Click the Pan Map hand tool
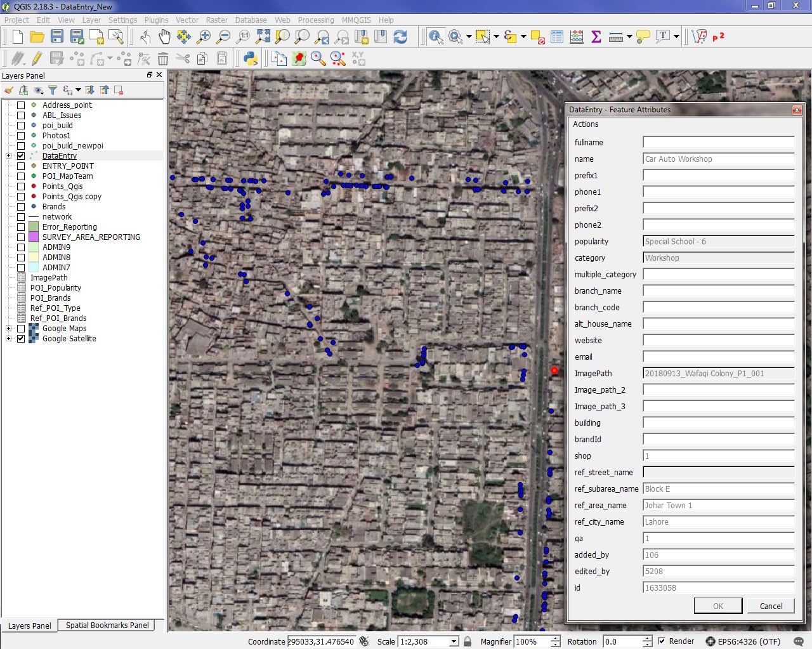 164,37
